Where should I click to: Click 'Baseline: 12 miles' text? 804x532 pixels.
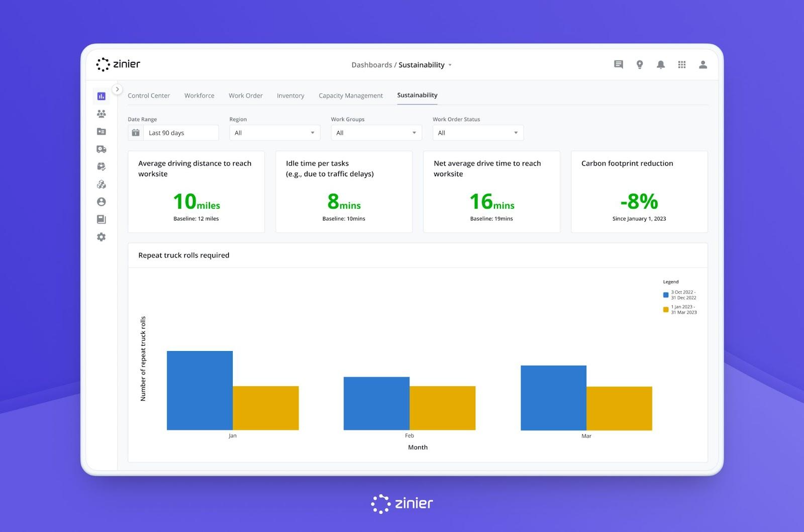pyautogui.click(x=196, y=219)
